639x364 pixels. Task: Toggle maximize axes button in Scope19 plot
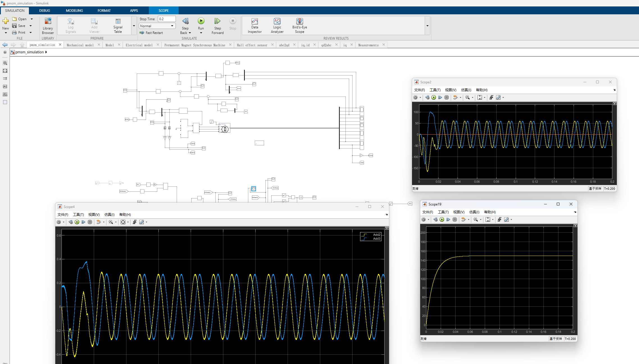[575, 226]
